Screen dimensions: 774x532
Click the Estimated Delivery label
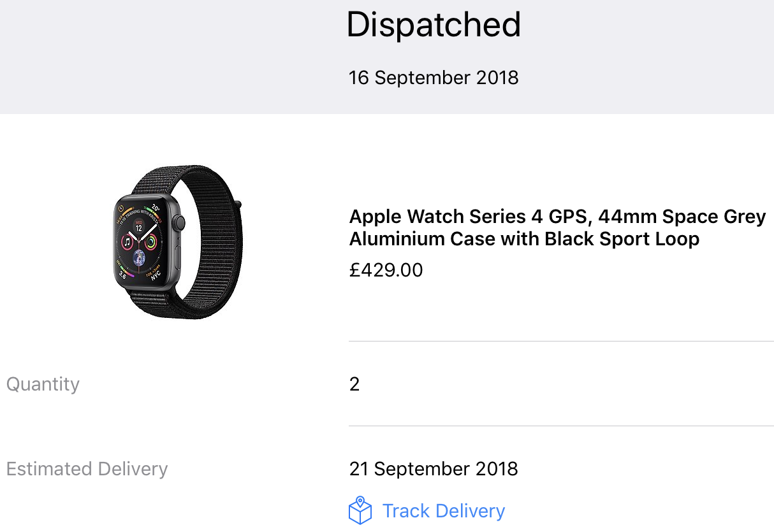(87, 469)
